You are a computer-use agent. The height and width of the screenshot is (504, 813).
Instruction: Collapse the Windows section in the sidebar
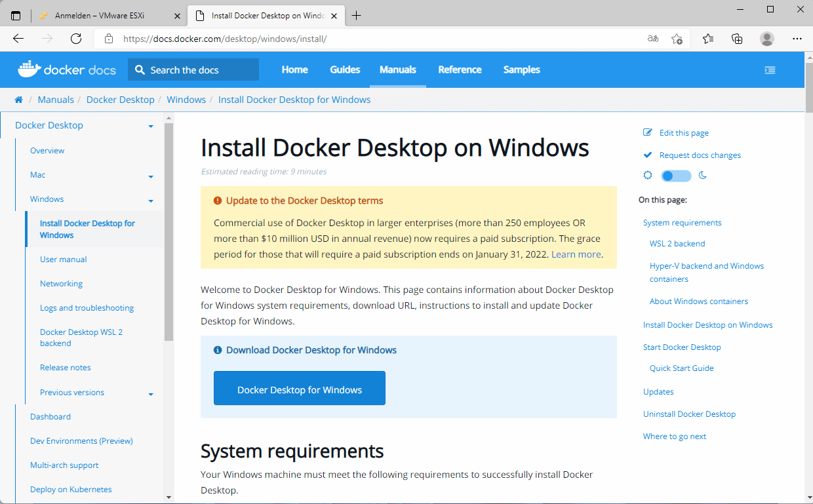[x=151, y=199]
